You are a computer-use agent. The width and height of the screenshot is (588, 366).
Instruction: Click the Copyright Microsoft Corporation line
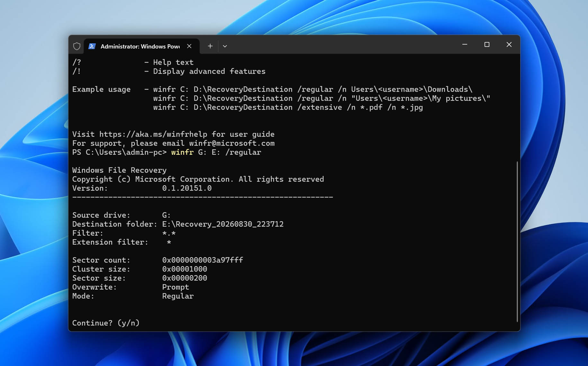198,179
